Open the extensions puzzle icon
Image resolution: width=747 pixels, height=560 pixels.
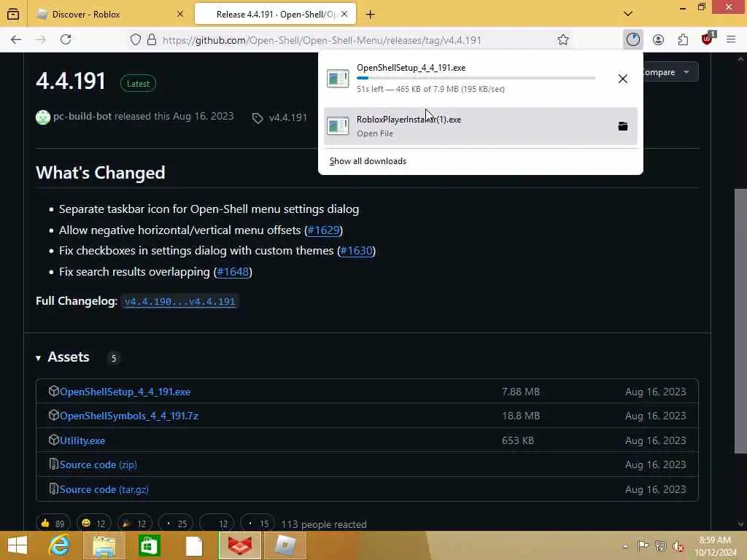tap(683, 39)
